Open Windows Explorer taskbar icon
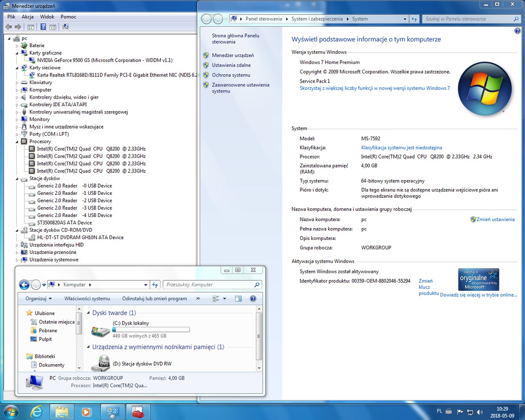 pyautogui.click(x=62, y=412)
